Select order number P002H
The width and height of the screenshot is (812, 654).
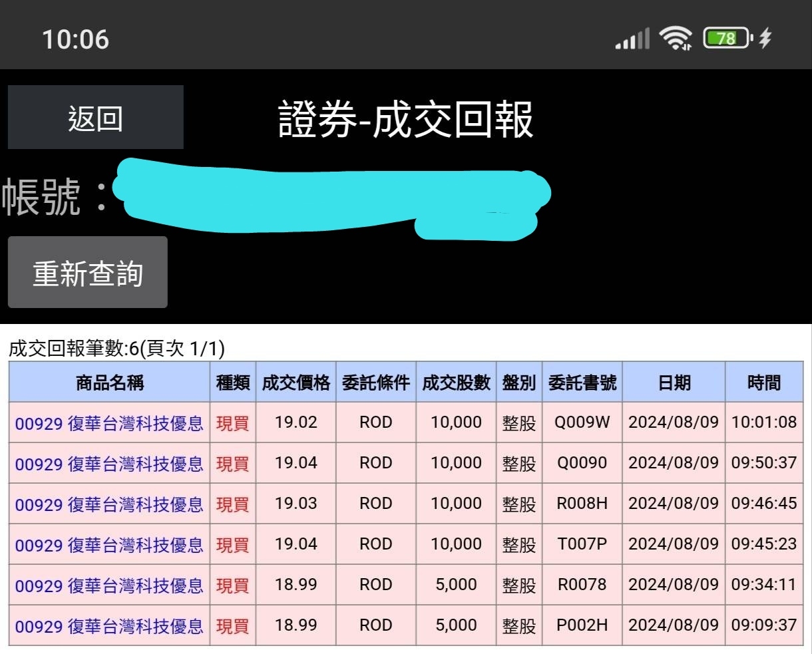point(582,625)
